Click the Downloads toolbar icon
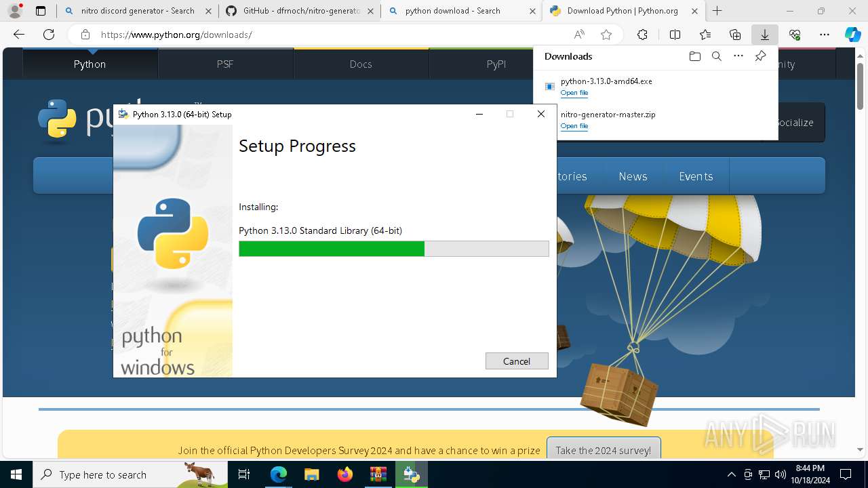This screenshot has height=488, width=868. 764,35
